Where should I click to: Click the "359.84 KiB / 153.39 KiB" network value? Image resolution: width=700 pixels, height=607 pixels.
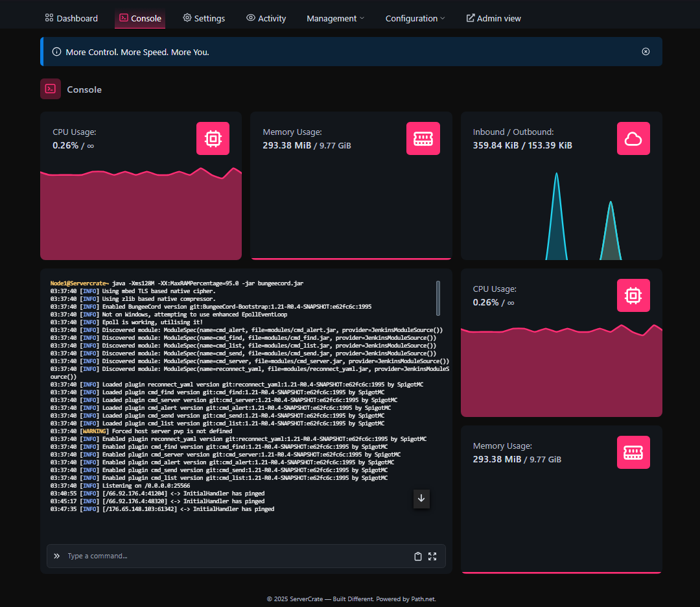(522, 146)
